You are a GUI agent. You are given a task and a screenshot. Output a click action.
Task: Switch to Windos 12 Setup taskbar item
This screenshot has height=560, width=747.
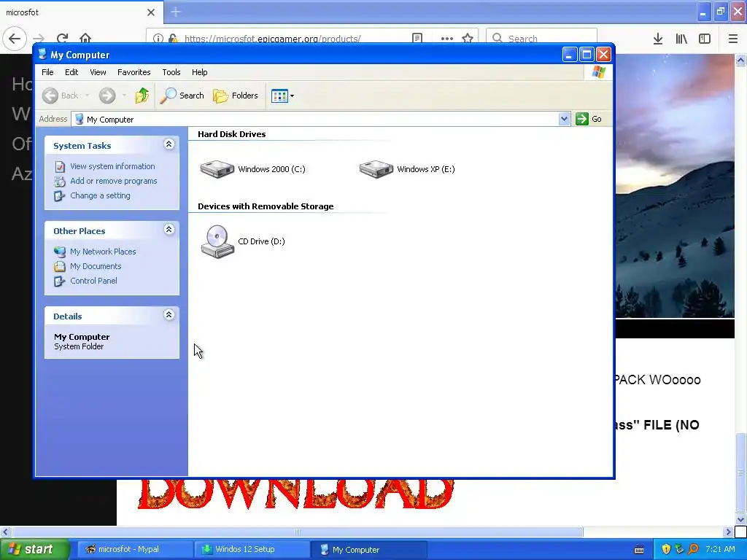(x=251, y=550)
